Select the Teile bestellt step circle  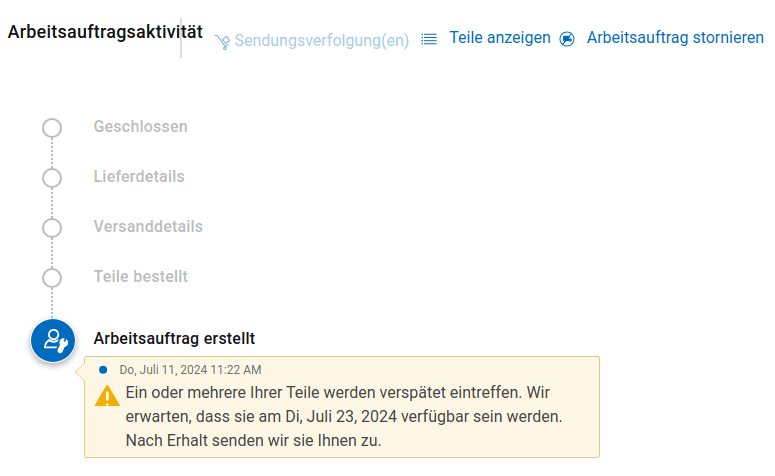click(52, 277)
